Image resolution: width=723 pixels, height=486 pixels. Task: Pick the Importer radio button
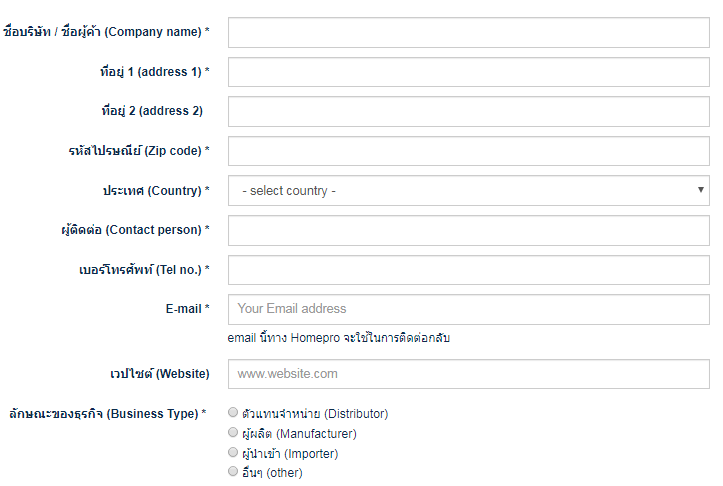(x=233, y=452)
